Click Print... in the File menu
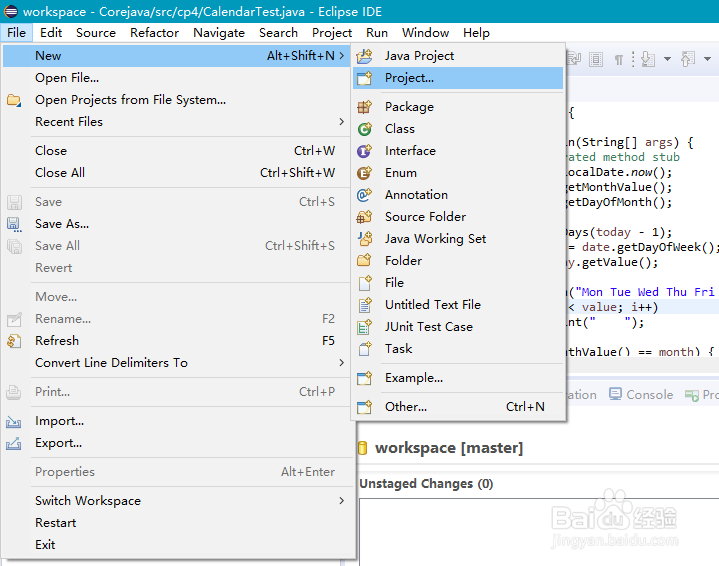 pos(176,392)
